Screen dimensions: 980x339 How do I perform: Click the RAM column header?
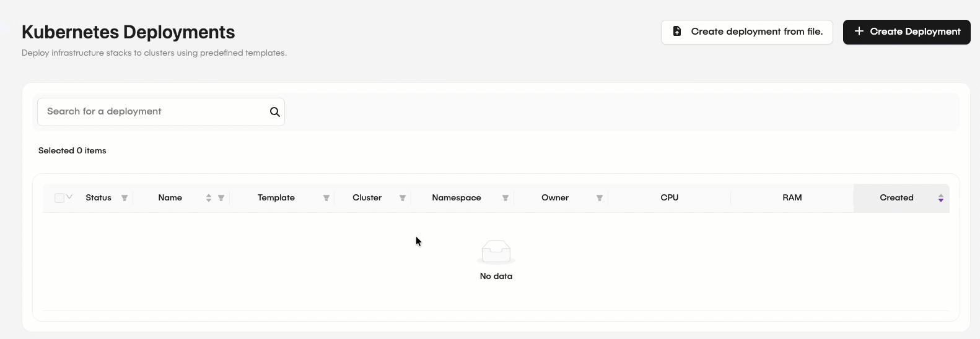click(792, 198)
